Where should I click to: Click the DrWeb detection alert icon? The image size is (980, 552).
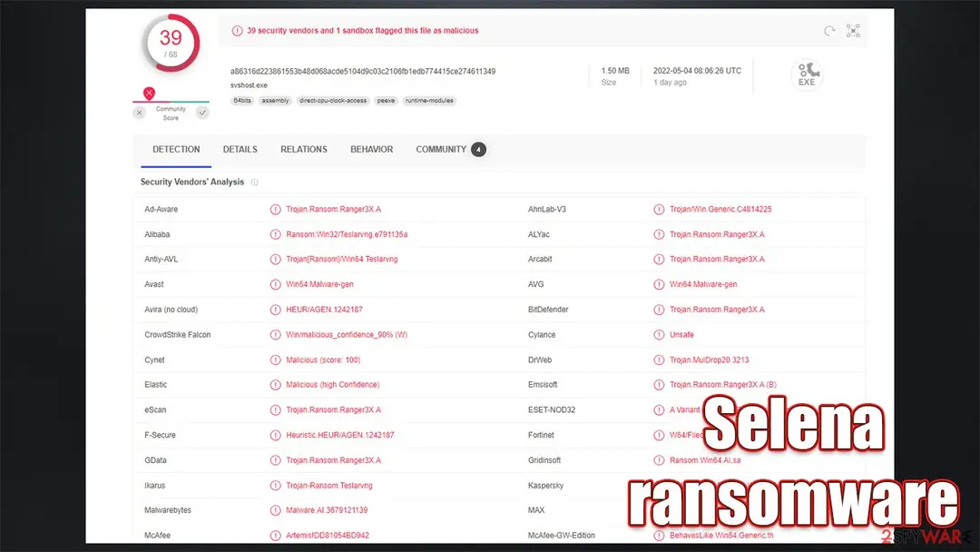click(659, 360)
